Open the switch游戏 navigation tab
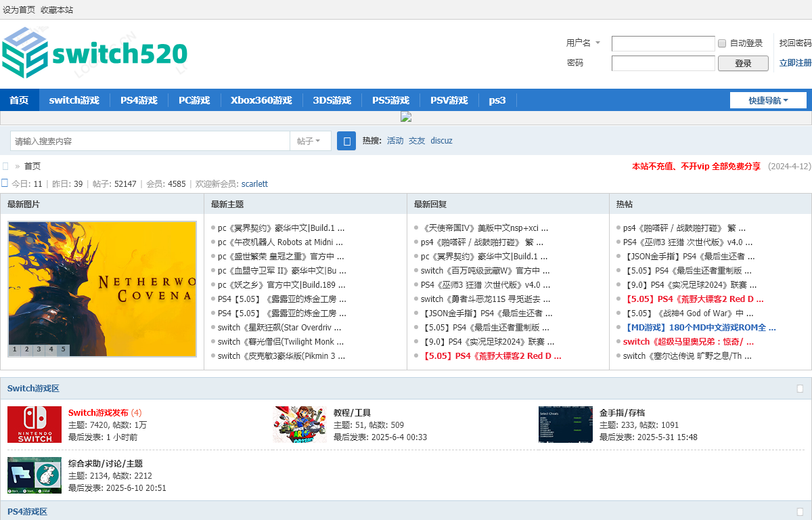 [x=74, y=100]
